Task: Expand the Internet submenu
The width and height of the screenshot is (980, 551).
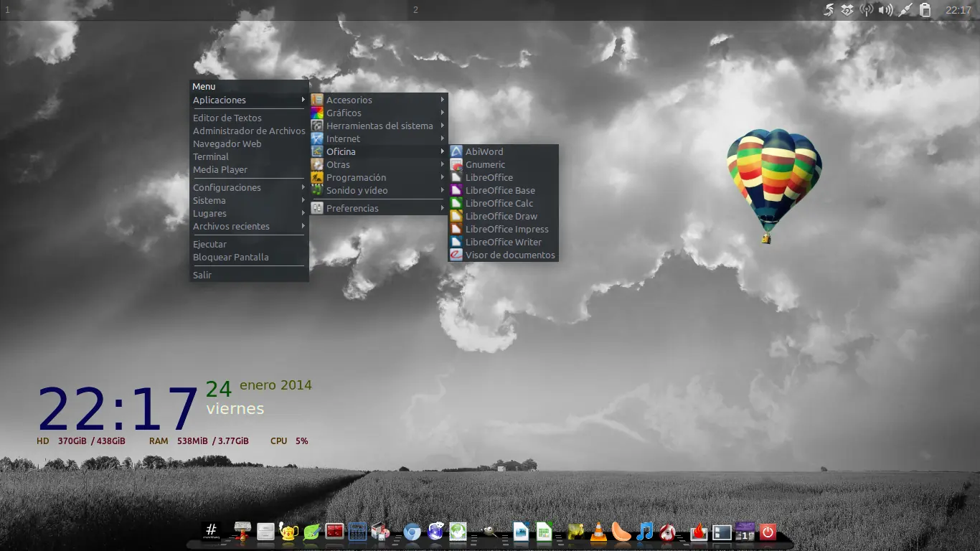Action: click(x=379, y=138)
